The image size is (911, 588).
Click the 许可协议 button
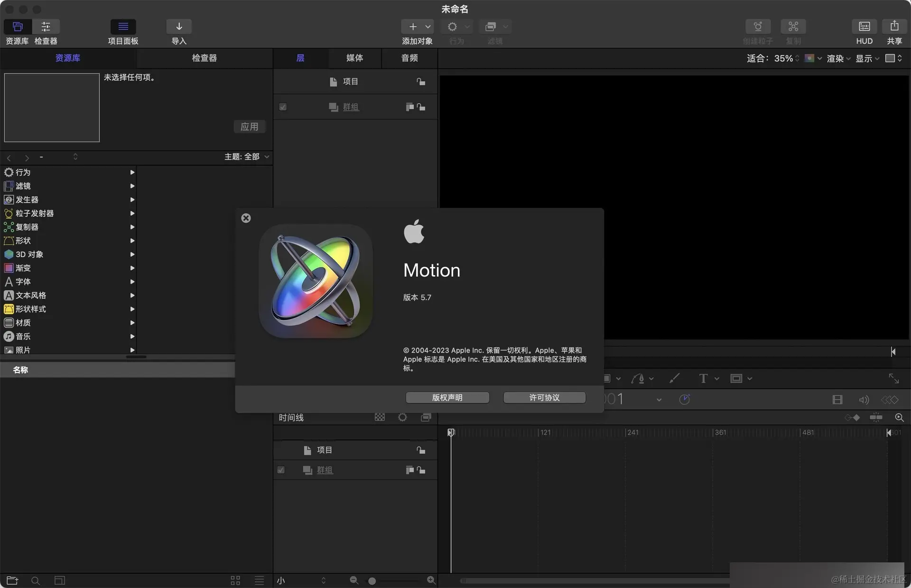(544, 398)
